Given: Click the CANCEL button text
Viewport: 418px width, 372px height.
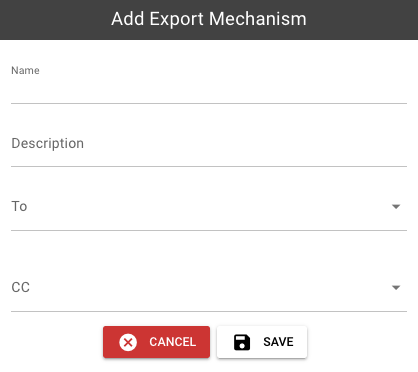Looking at the screenshot, I should [x=172, y=342].
